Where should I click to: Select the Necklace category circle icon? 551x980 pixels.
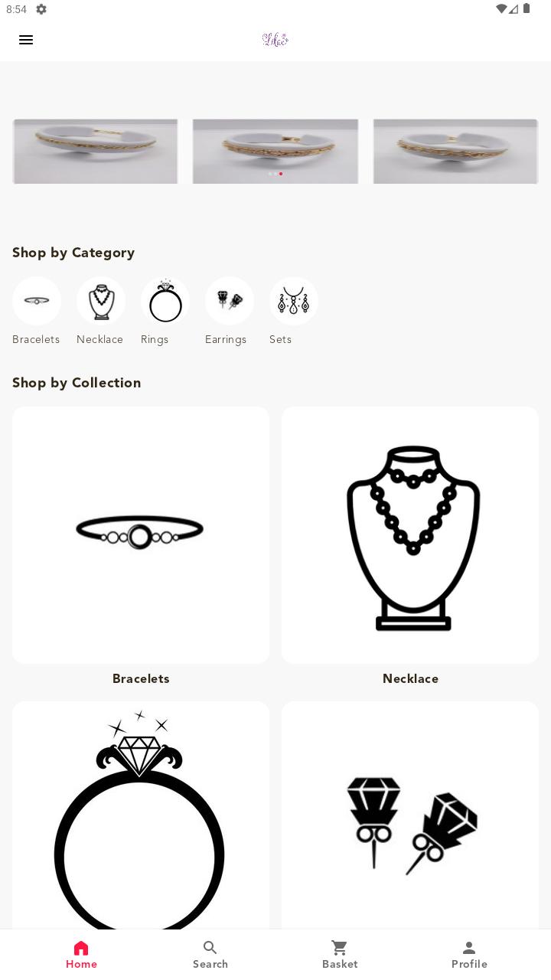101,301
